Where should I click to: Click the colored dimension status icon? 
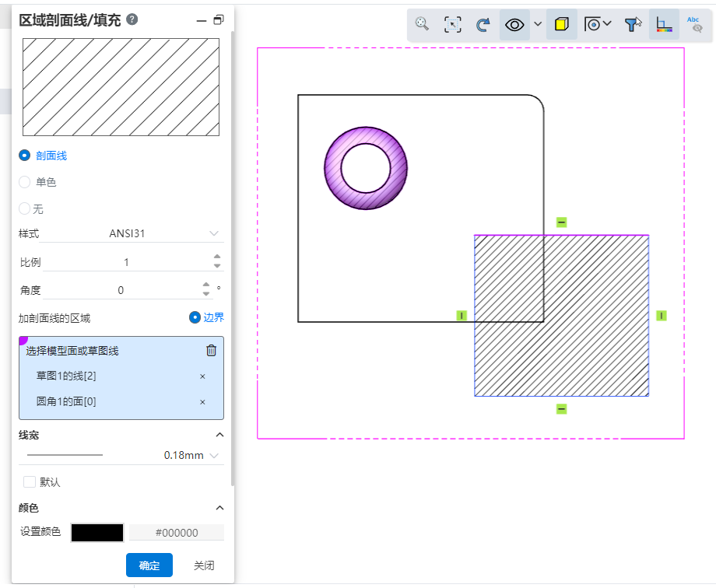point(664,24)
